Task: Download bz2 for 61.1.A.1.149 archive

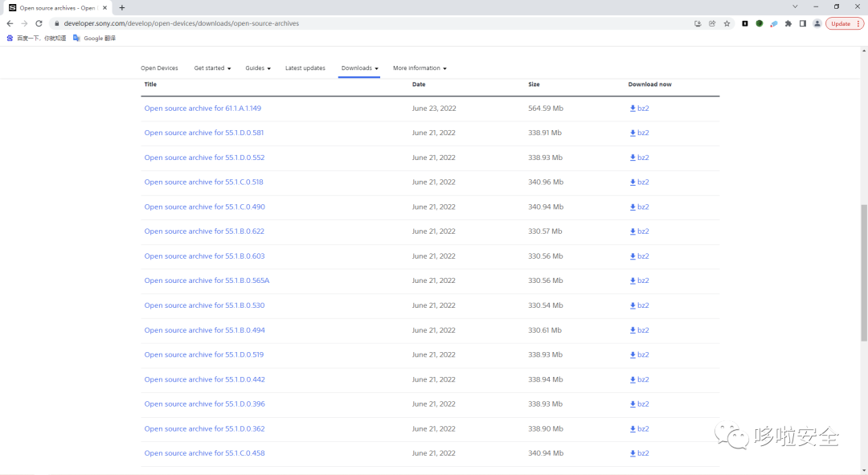Action: click(x=640, y=109)
